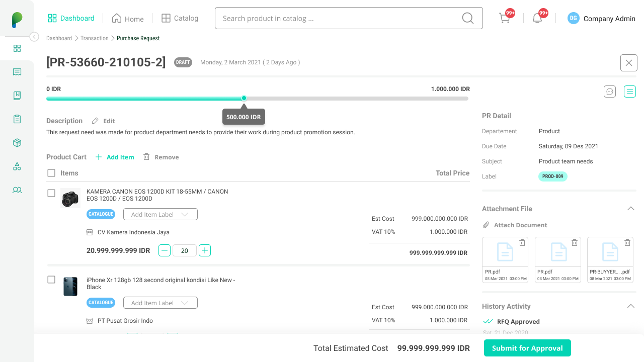
Task: Delete the PR-BUYYER pdf attachment
Action: pos(627,243)
